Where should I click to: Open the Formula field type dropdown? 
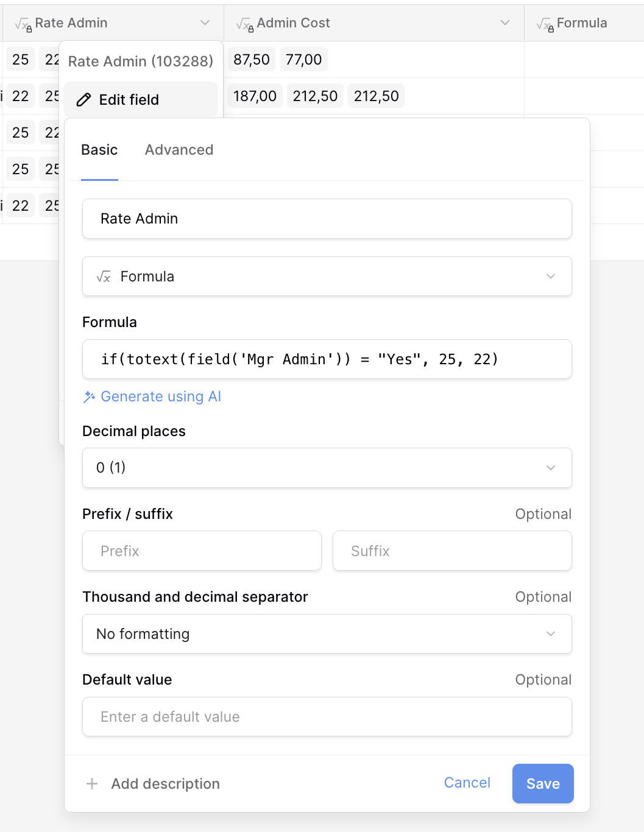[327, 277]
